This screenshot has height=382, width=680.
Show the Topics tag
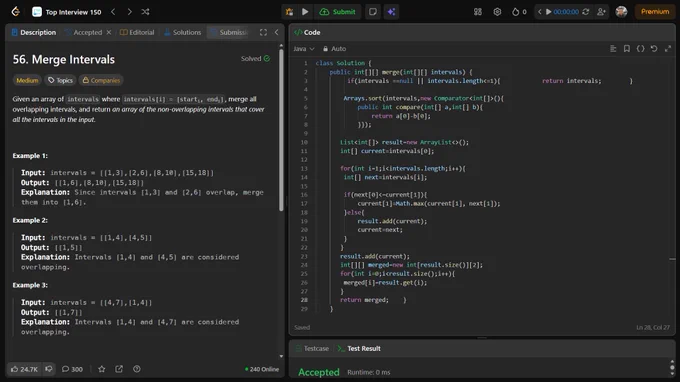(60, 80)
